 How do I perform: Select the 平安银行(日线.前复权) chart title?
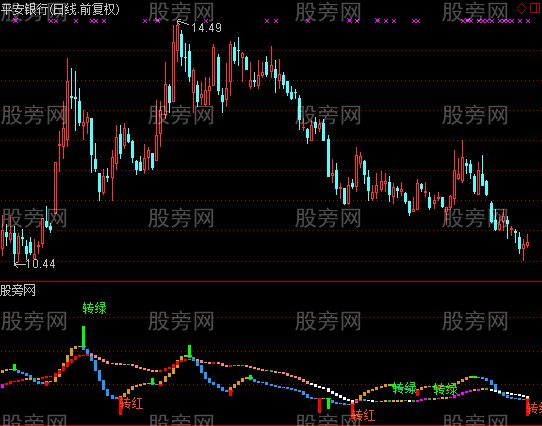[x=60, y=10]
